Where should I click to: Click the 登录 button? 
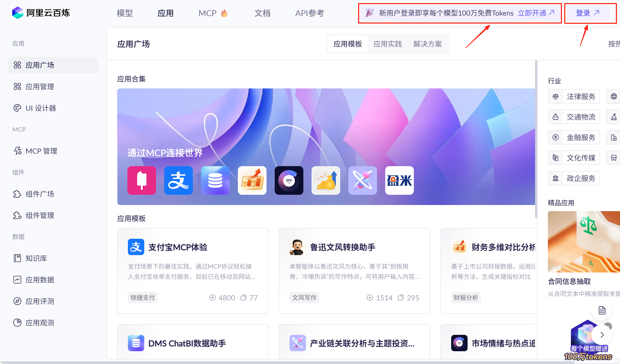pyautogui.click(x=588, y=13)
